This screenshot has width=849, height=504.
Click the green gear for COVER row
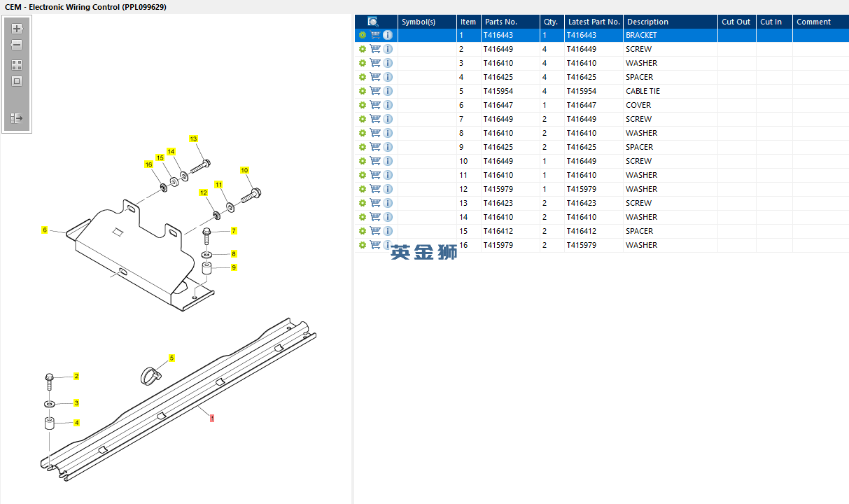point(363,105)
